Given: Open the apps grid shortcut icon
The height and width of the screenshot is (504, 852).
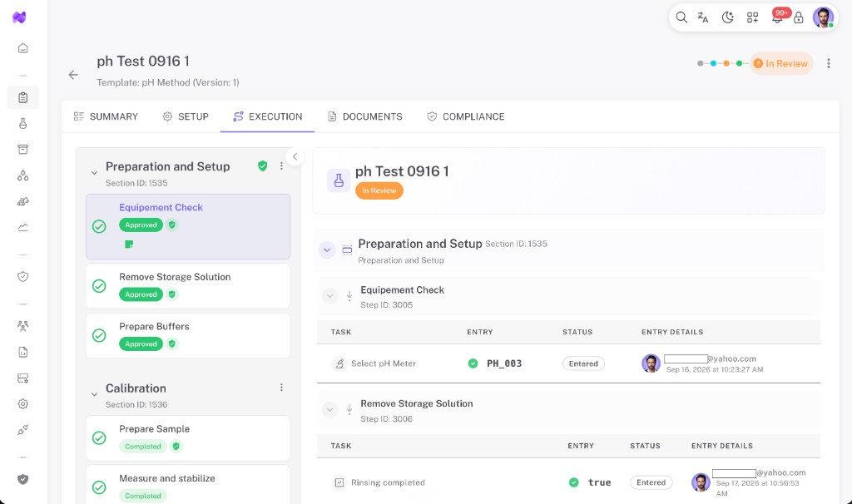Looking at the screenshot, I should click(x=752, y=17).
